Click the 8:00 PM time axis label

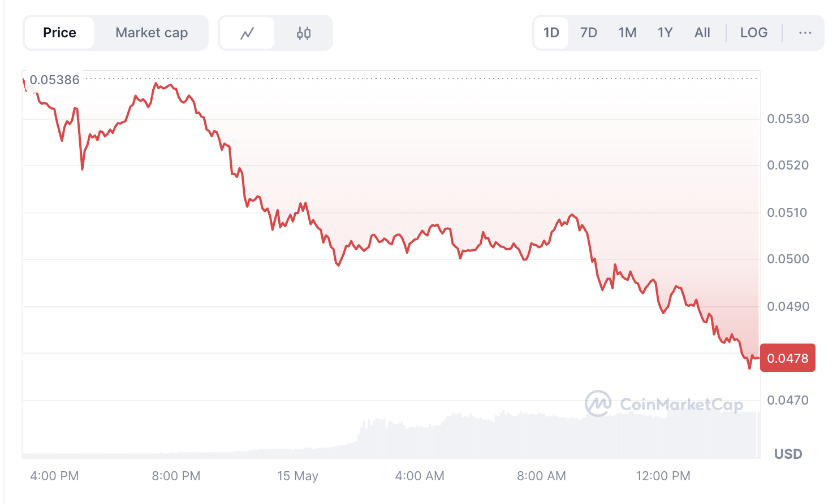click(176, 476)
